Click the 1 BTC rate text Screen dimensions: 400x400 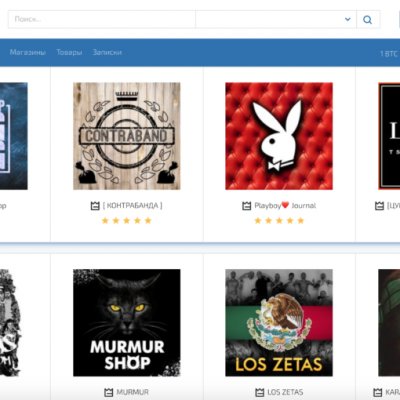[x=389, y=53]
